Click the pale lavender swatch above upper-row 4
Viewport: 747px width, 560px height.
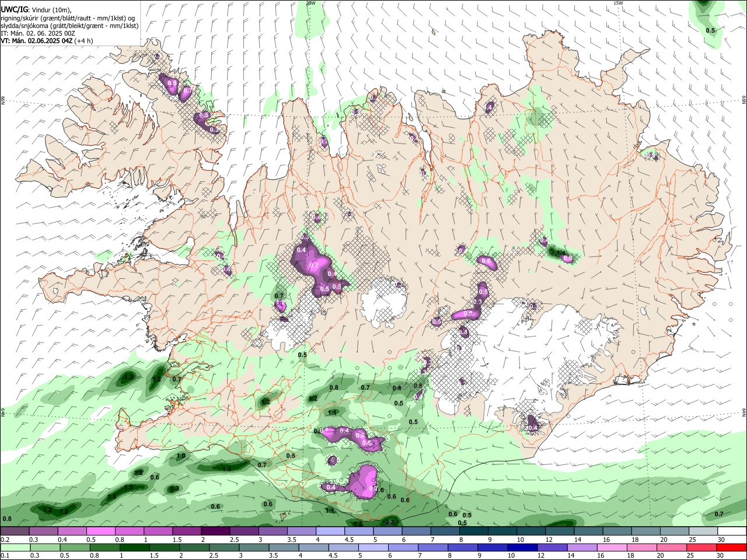pyautogui.click(x=330, y=531)
